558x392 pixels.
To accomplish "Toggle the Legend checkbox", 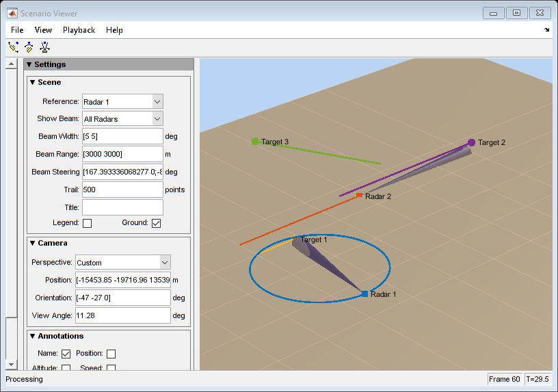I will (x=88, y=223).
